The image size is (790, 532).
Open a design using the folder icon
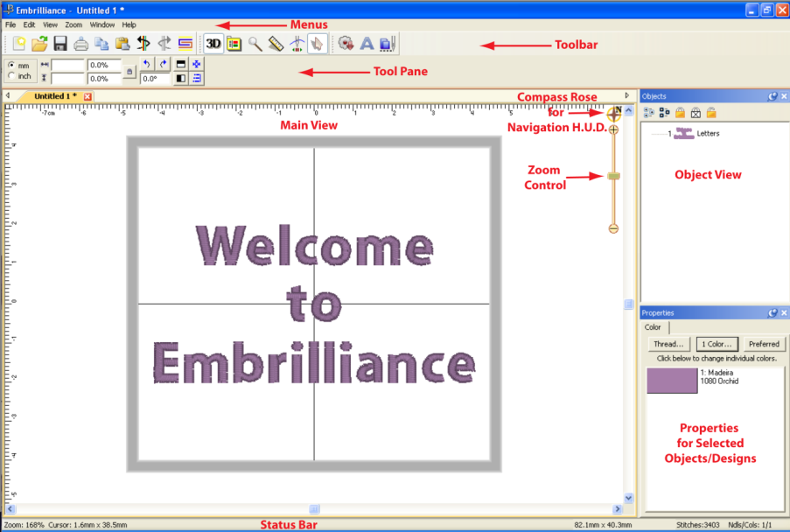[x=39, y=43]
